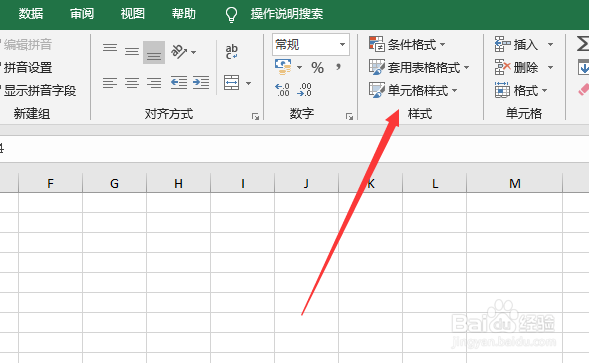Select column J header
The image size is (589, 363).
coord(307,183)
